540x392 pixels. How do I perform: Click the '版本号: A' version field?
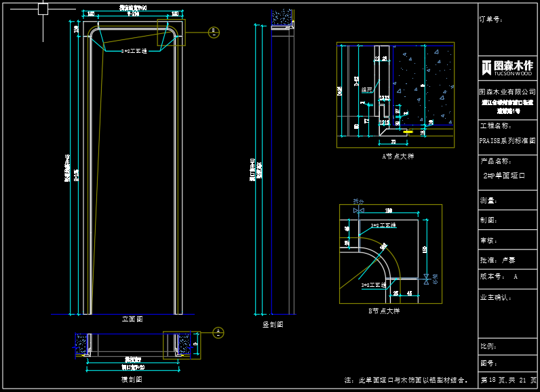point(499,277)
